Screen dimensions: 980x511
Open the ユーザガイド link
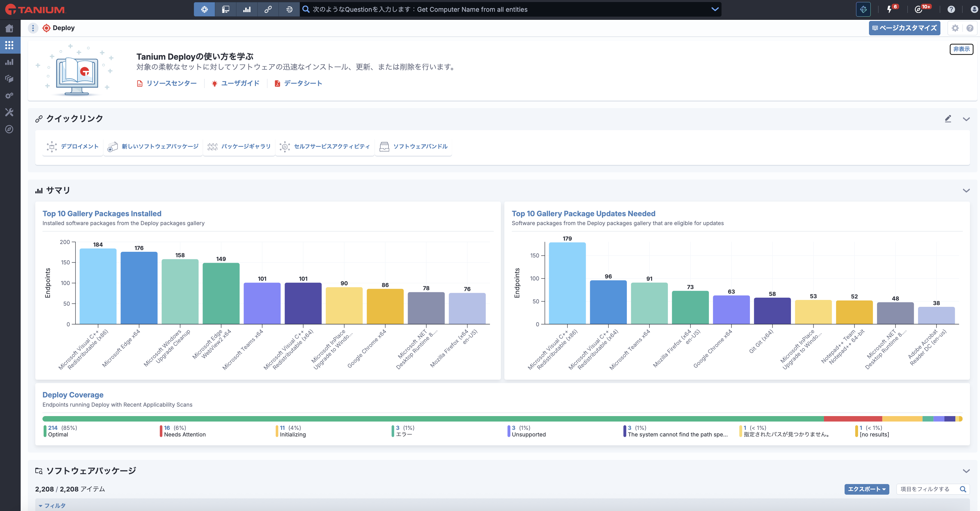coord(236,83)
